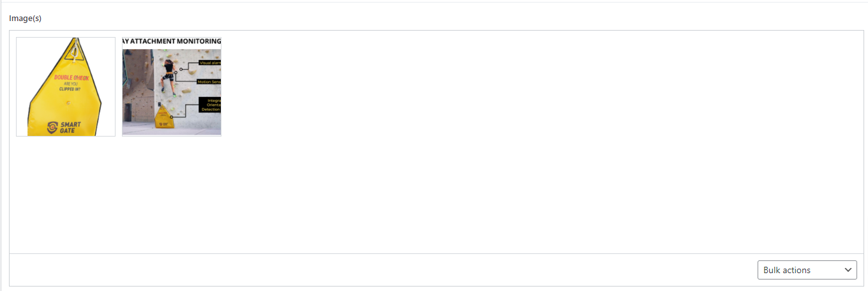868x291 pixels.
Task: Click the 'Visual alarm' callout label
Action: 210,63
